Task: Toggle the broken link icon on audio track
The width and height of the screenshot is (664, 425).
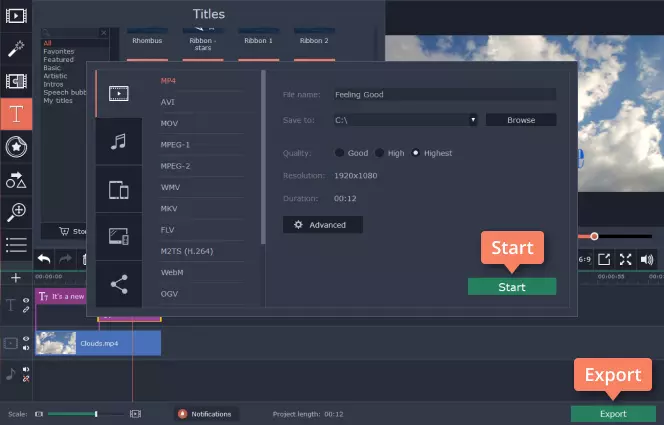Action: pyautogui.click(x=26, y=378)
